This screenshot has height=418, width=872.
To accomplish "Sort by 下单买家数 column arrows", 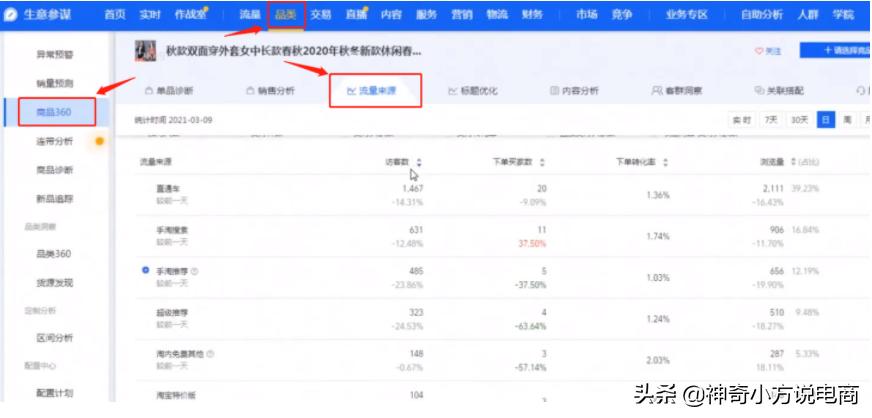I will [x=542, y=162].
